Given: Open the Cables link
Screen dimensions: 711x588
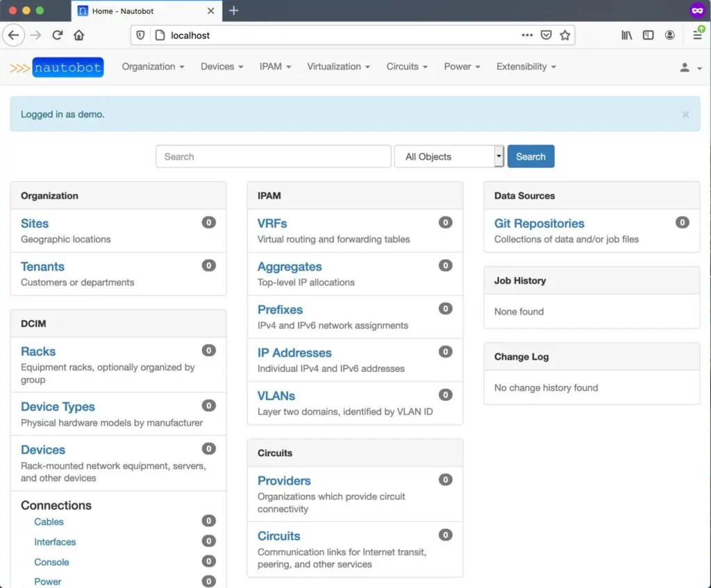Looking at the screenshot, I should tap(49, 522).
